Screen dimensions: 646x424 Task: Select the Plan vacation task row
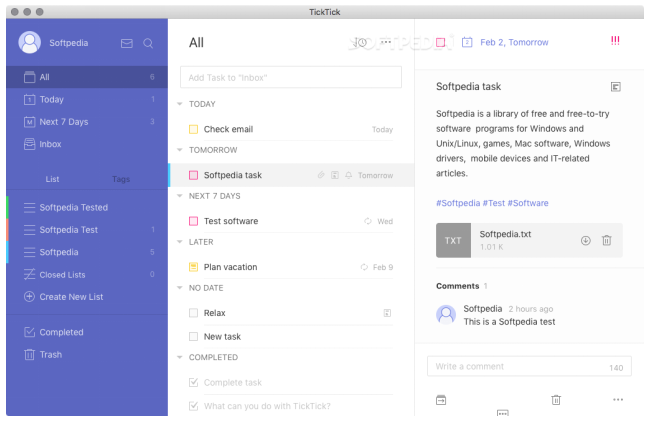click(x=291, y=267)
